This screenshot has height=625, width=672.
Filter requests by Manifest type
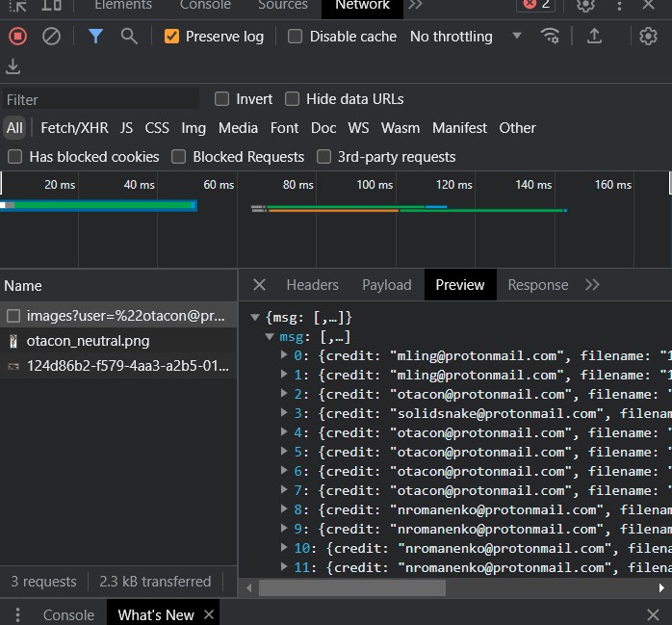pos(459,128)
